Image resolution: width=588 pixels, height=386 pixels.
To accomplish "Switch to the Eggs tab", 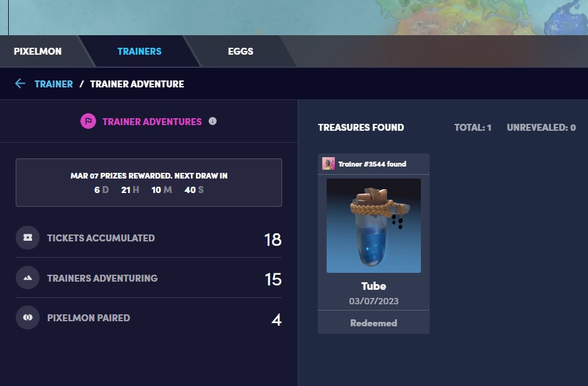I will click(241, 52).
